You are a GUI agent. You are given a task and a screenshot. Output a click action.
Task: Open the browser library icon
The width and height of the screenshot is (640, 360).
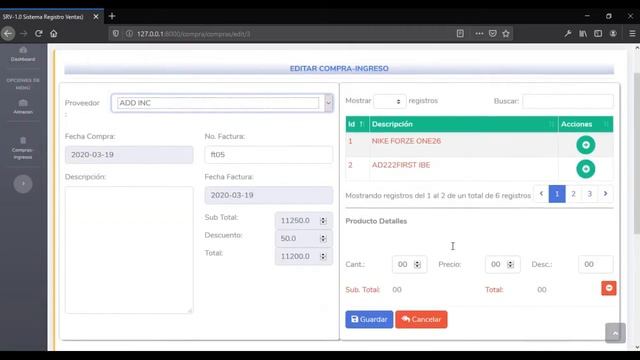click(x=583, y=33)
